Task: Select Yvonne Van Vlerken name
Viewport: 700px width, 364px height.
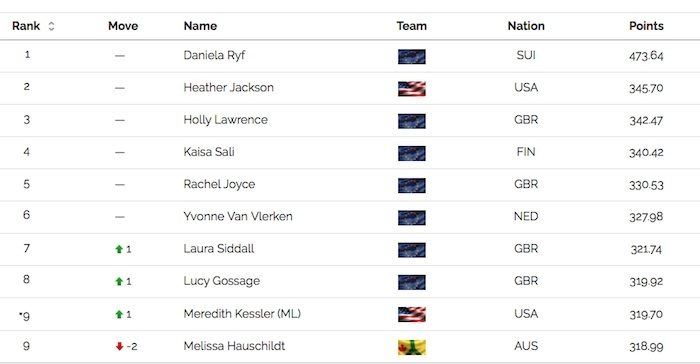Action: pos(238,216)
